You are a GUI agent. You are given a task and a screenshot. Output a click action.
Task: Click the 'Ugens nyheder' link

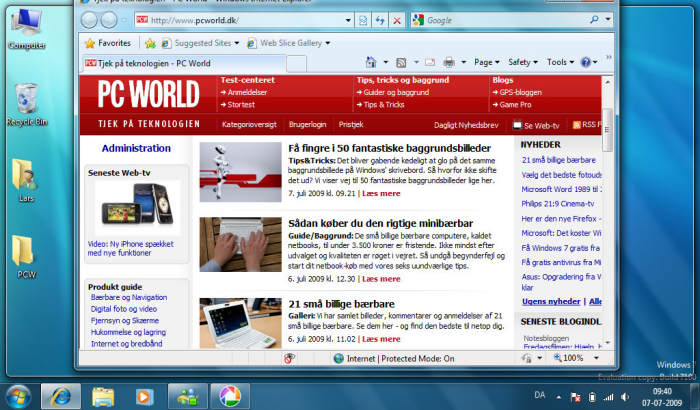coord(551,302)
